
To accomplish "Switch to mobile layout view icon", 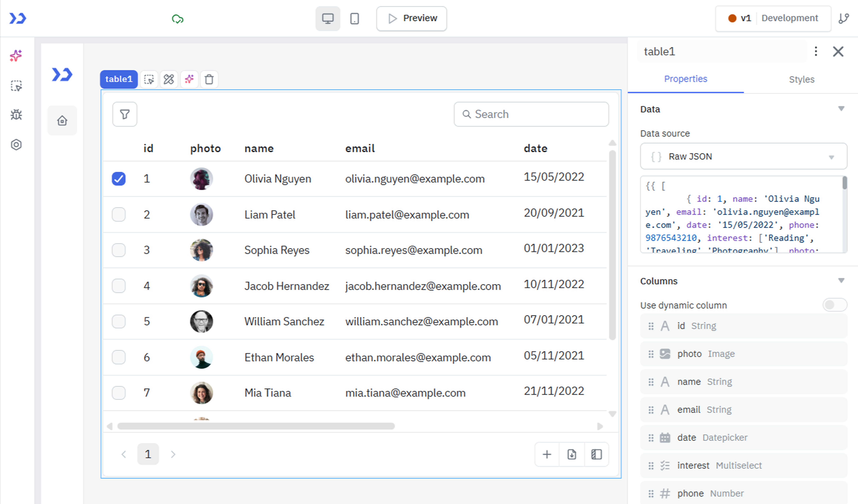I will 354,18.
